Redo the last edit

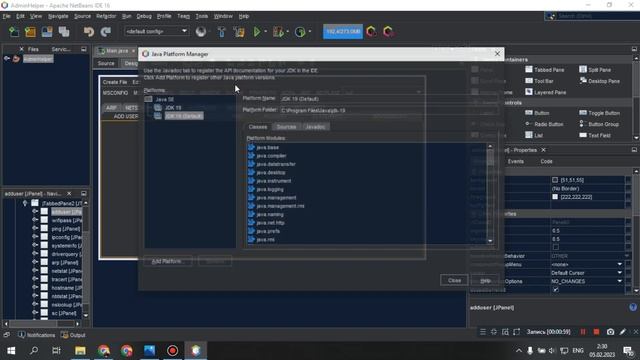pyautogui.click(x=106, y=32)
